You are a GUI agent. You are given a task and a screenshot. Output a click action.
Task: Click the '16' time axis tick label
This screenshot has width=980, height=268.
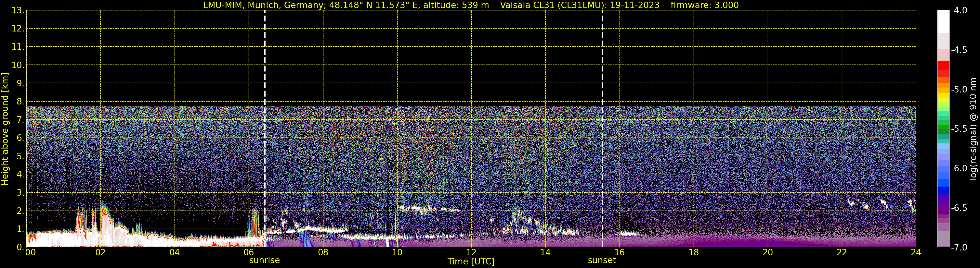click(620, 252)
